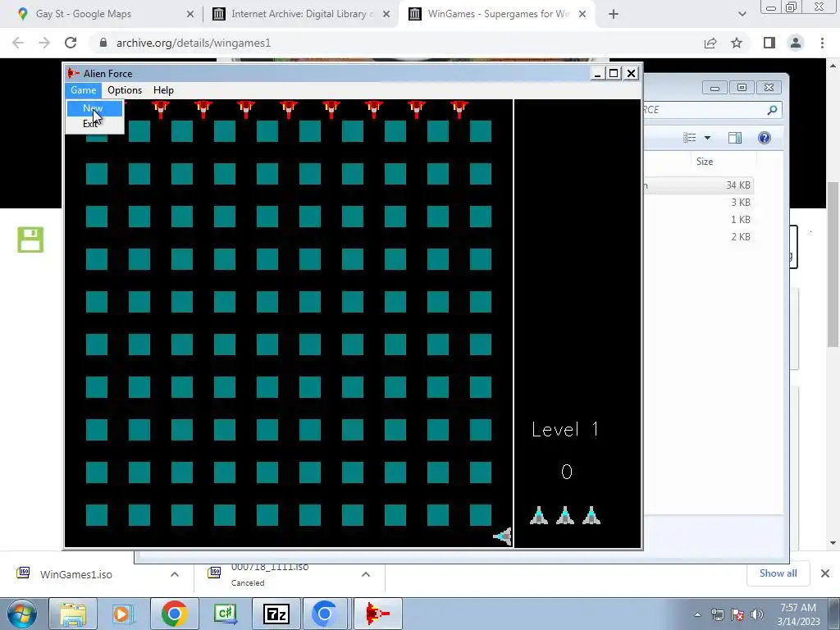Select the 3 KB file row

(699, 203)
